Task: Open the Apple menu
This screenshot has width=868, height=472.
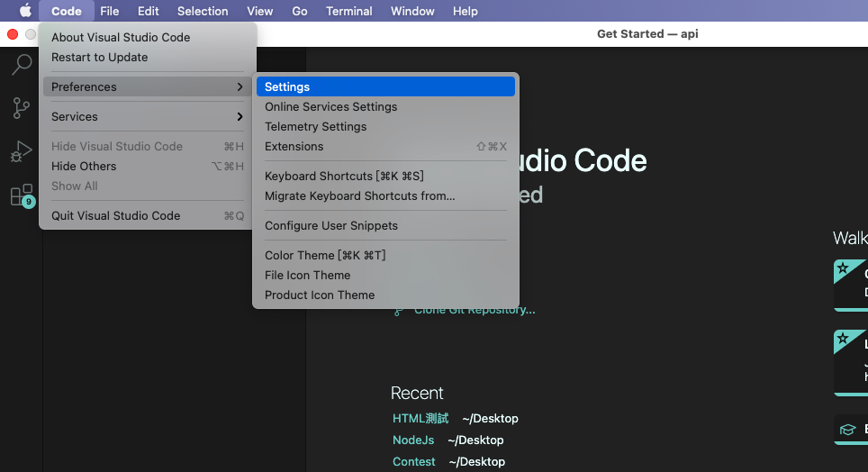Action: pyautogui.click(x=25, y=11)
